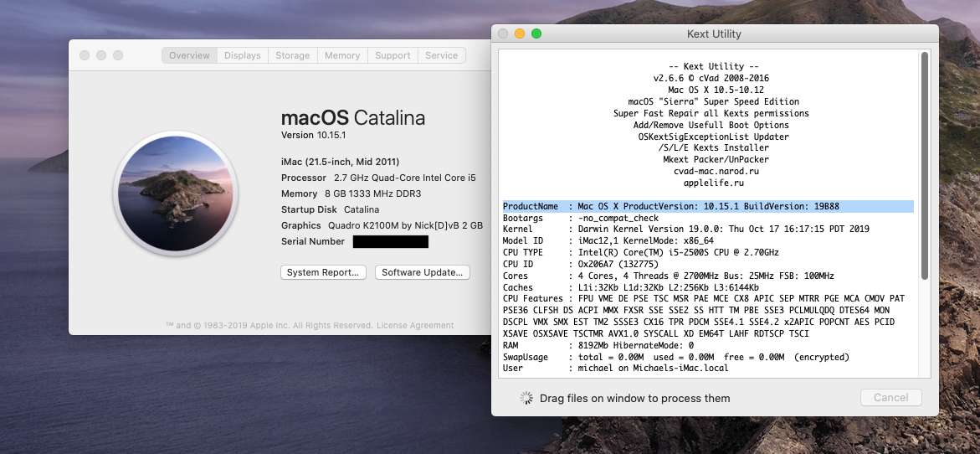Click the RAM 8192Mb line
This screenshot has height=454, width=980.
click(598, 345)
